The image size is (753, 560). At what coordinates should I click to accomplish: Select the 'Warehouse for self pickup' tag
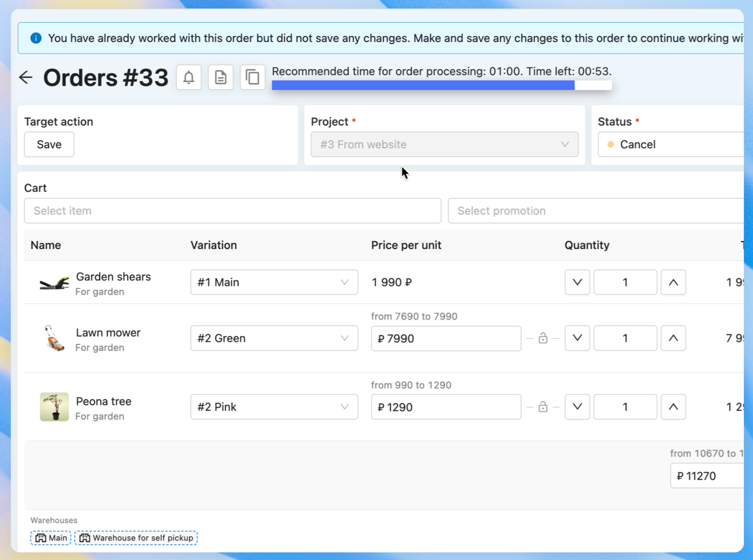(136, 538)
